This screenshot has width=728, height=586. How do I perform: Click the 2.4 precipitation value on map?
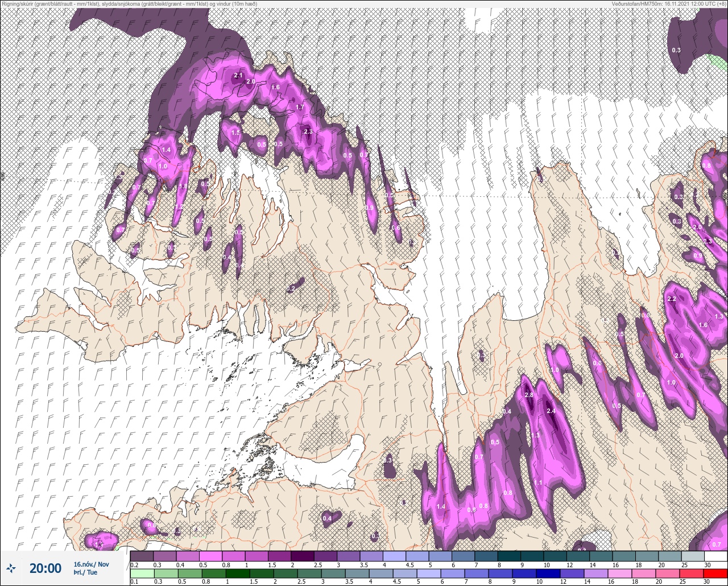pos(551,411)
